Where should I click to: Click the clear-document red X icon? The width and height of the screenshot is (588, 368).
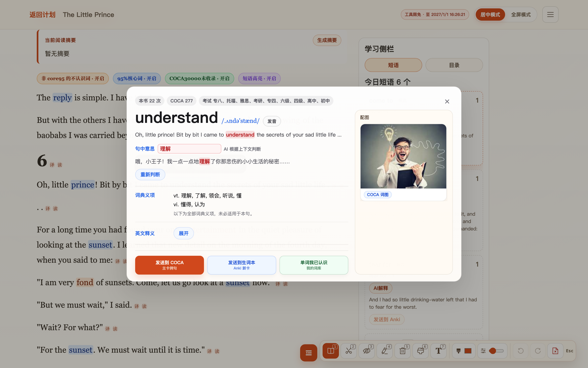tap(555, 351)
